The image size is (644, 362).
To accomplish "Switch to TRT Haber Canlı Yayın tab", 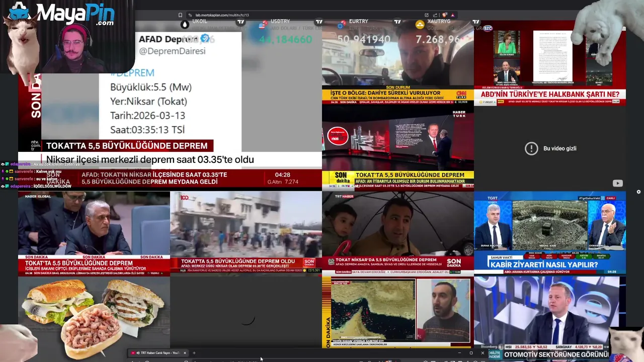I will pos(159,353).
